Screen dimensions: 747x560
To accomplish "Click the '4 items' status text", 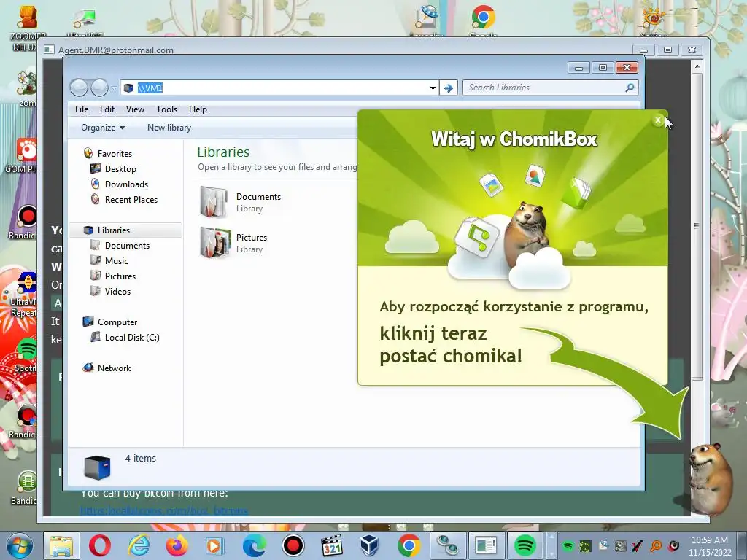I will coord(141,458).
